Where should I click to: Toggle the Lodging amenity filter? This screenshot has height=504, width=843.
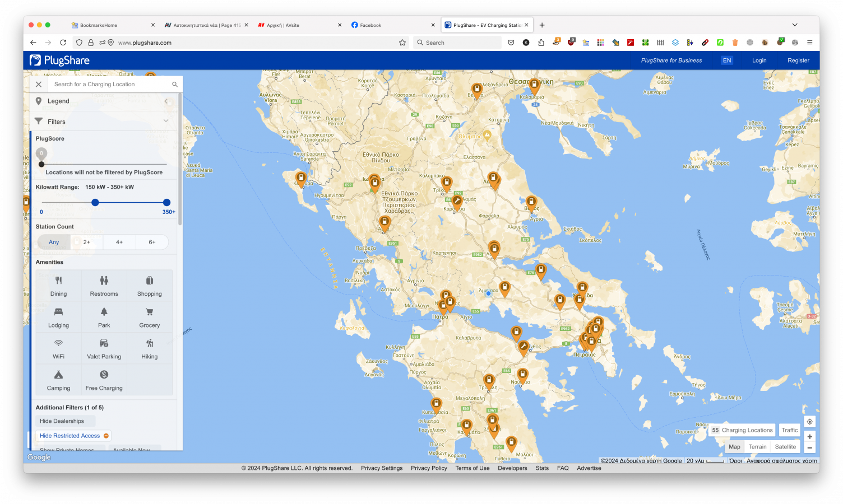click(x=59, y=318)
